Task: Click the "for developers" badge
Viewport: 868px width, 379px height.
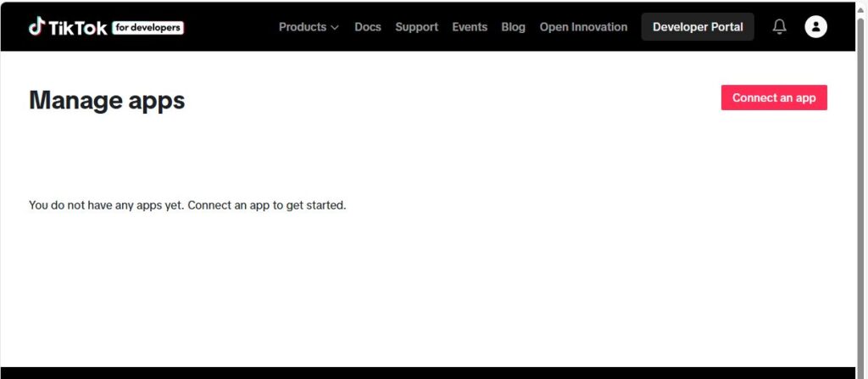Action: click(x=147, y=28)
